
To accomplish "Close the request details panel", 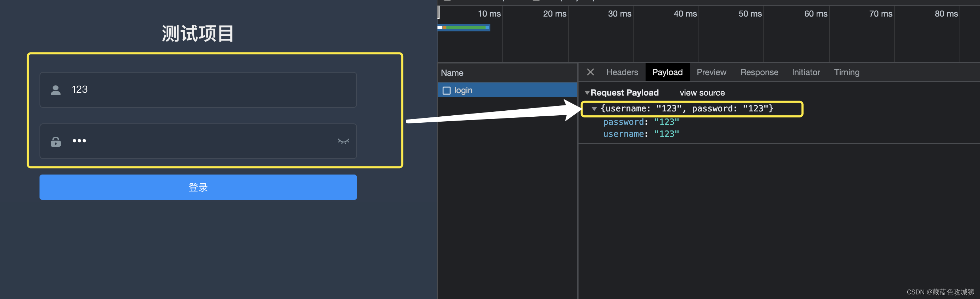I will 591,72.
